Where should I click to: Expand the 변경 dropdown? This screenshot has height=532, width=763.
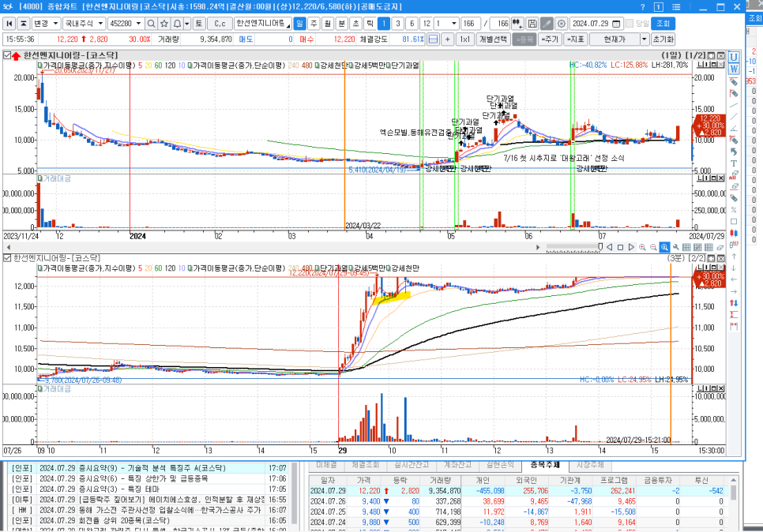(x=46, y=24)
